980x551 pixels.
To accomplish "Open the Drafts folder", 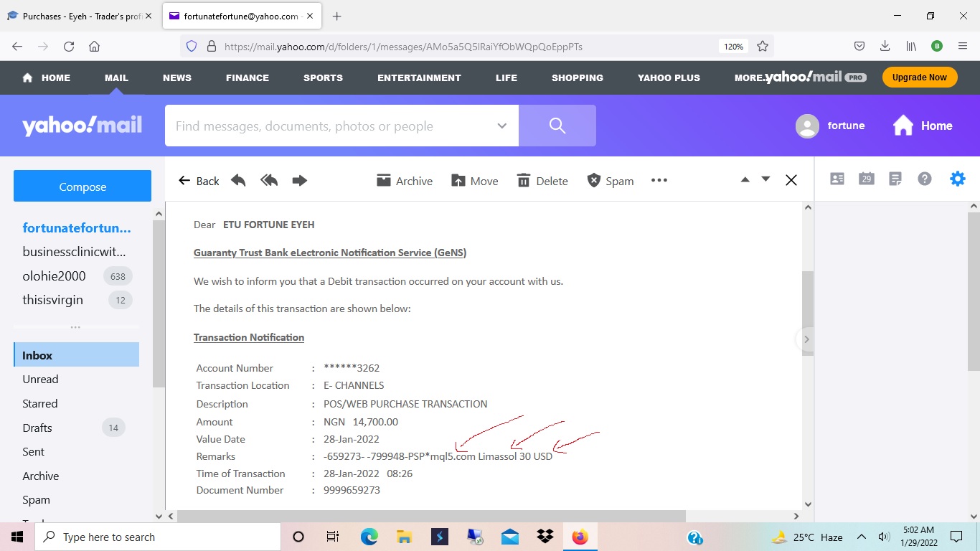I will tap(37, 428).
